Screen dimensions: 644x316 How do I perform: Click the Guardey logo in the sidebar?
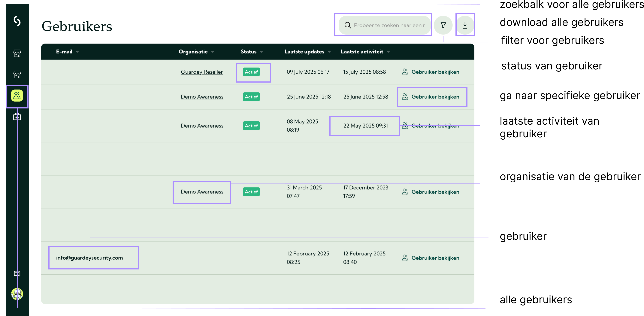click(17, 21)
